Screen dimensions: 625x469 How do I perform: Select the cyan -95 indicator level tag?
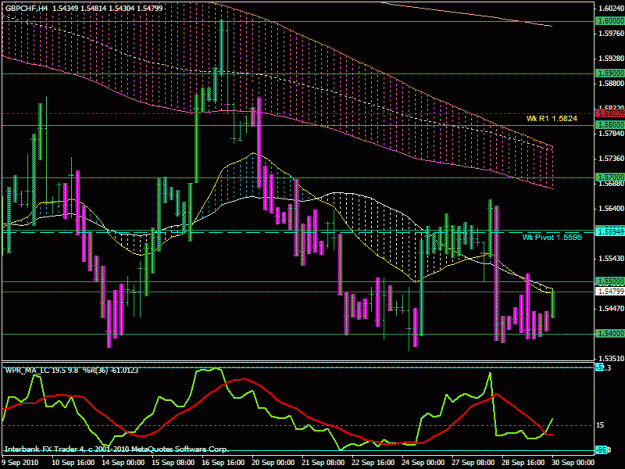coord(601,451)
